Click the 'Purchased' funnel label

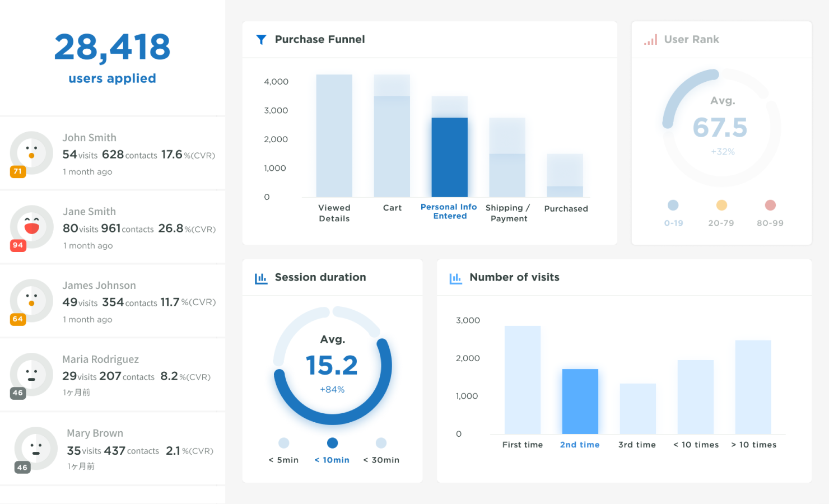tap(566, 209)
